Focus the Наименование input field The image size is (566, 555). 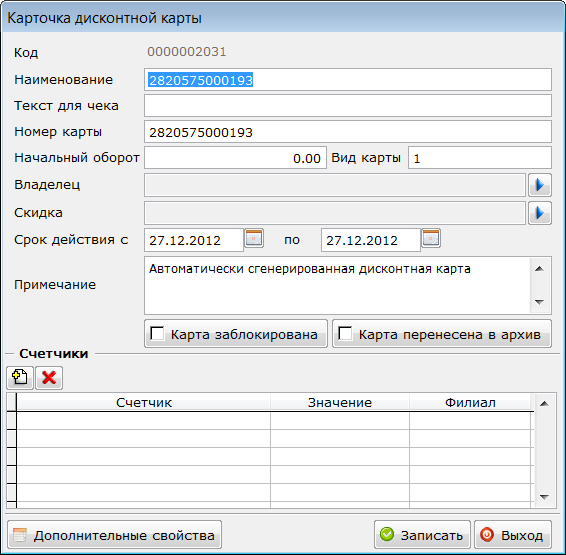click(348, 79)
